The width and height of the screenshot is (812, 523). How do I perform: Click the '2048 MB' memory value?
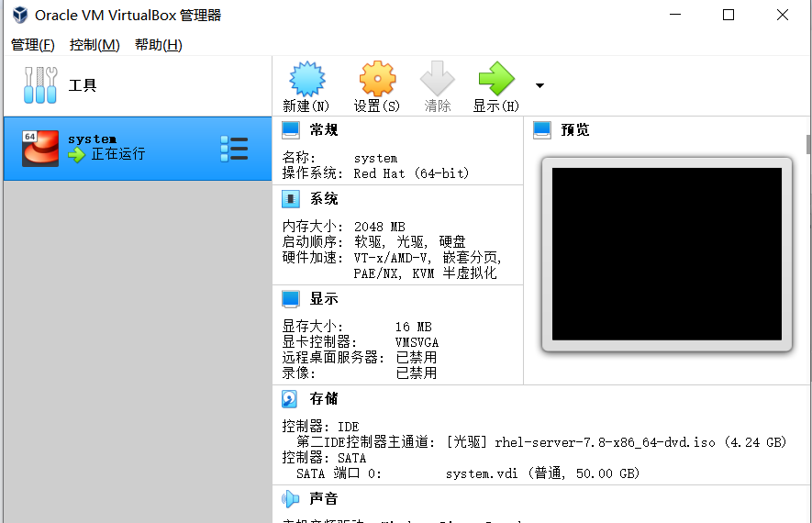[380, 227]
